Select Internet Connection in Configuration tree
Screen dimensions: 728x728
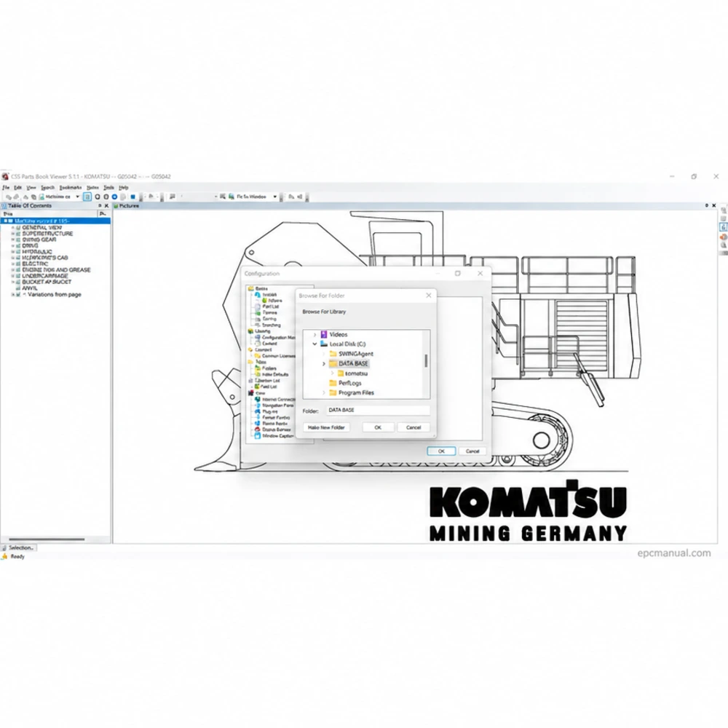tap(275, 399)
